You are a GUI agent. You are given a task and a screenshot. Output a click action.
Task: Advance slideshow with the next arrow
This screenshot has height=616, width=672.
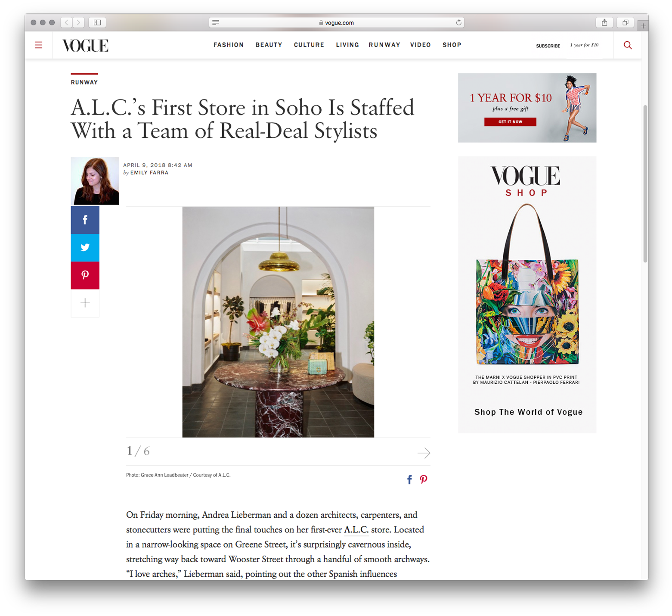(x=424, y=453)
